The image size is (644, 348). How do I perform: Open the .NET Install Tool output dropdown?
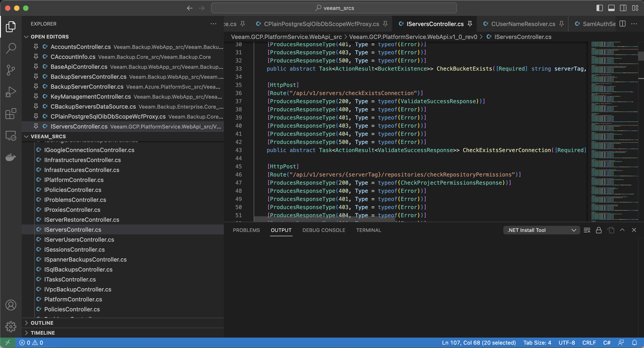[542, 230]
